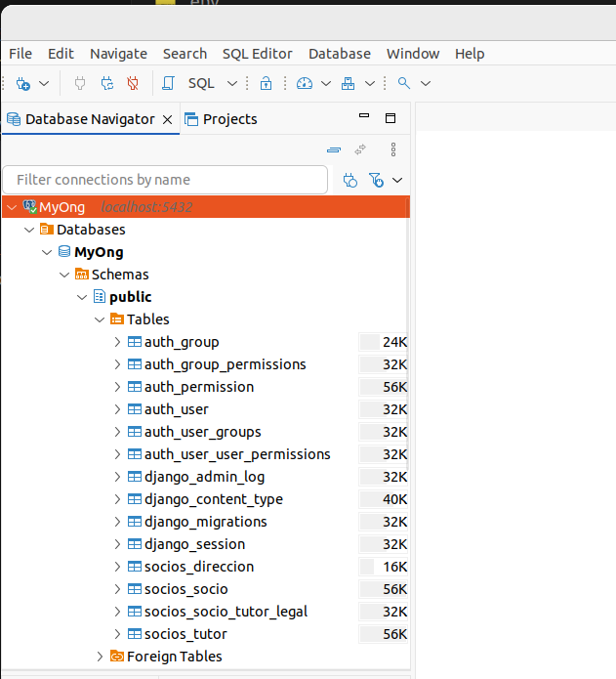
Task: Open the dropdown arrow next to funnel filter
Action: 397,180
